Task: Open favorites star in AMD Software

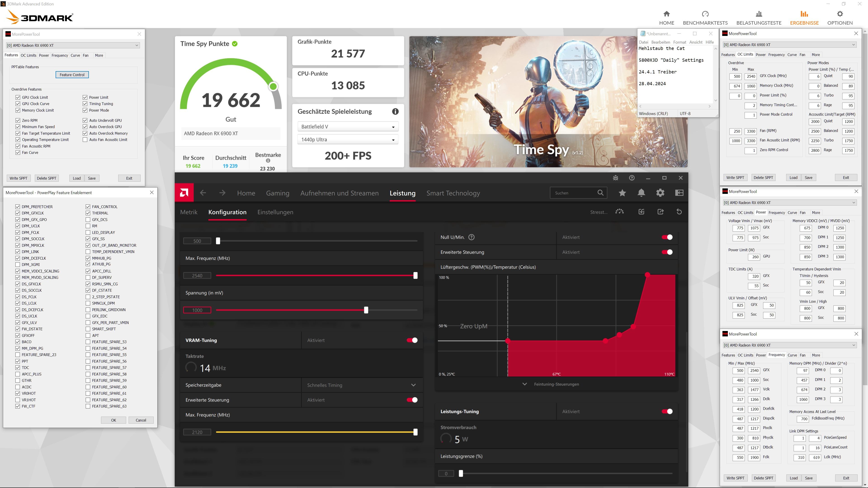Action: tap(622, 193)
